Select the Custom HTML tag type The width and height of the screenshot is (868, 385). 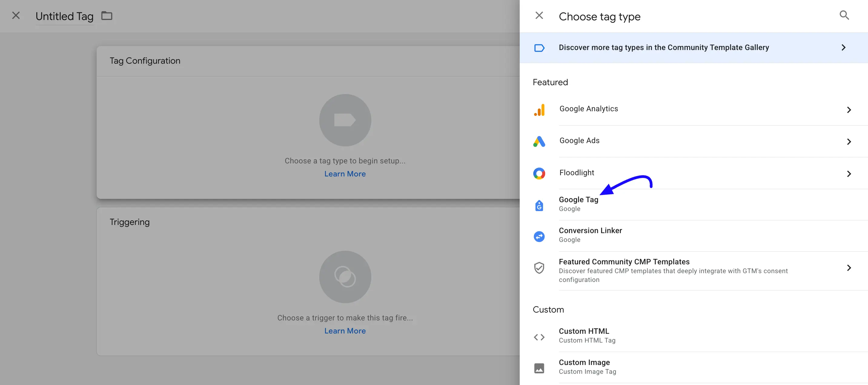pyautogui.click(x=694, y=336)
